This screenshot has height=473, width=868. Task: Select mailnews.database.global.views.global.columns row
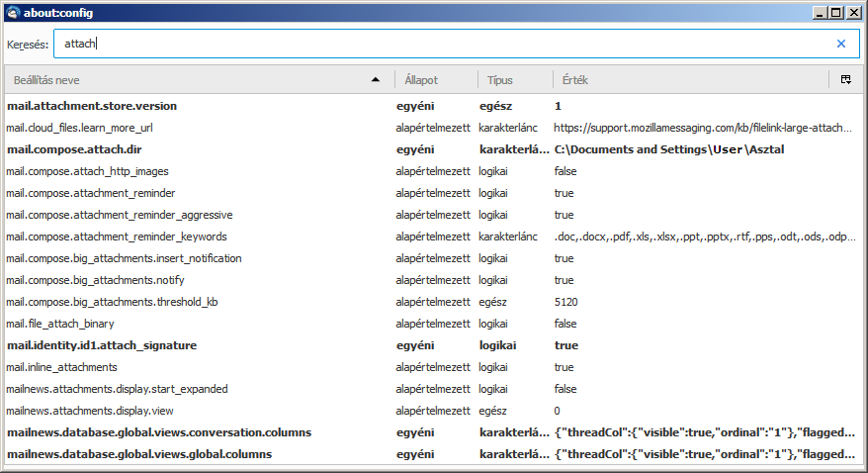(x=433, y=454)
